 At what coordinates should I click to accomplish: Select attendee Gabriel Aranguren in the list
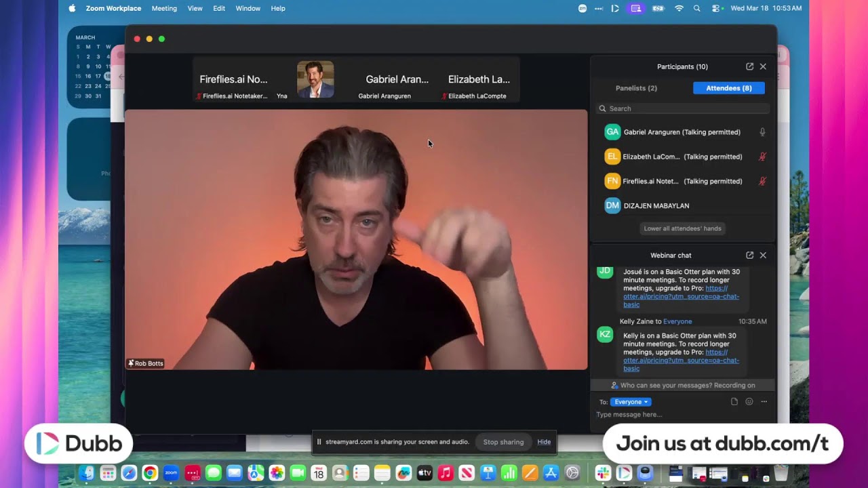[682, 132]
